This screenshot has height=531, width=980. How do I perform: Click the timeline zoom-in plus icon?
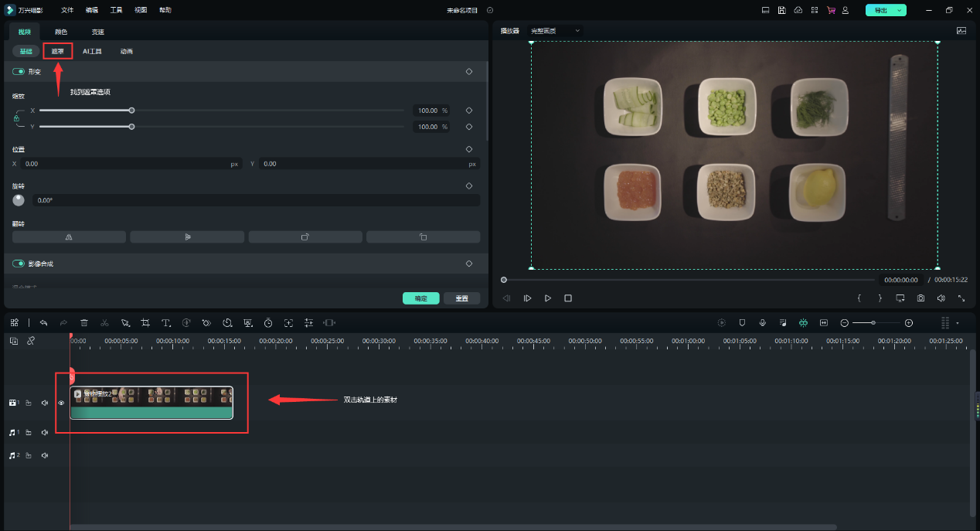pos(909,322)
